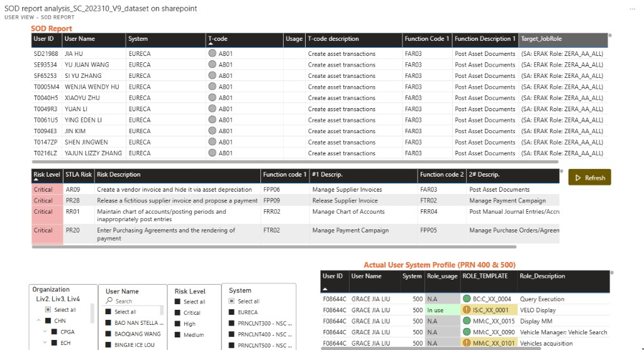Sort risk table by STLA Risk header
Screen dimensions: 644x350
79,175
